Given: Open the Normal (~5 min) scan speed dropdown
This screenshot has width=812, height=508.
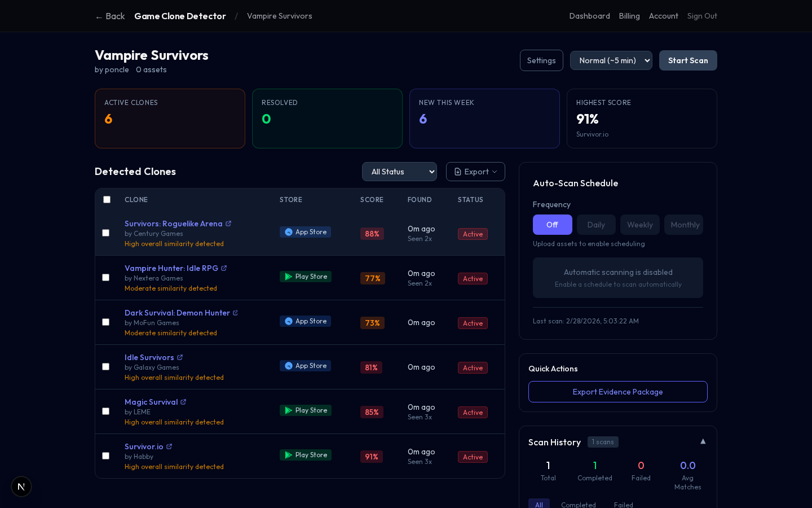Looking at the screenshot, I should (611, 60).
